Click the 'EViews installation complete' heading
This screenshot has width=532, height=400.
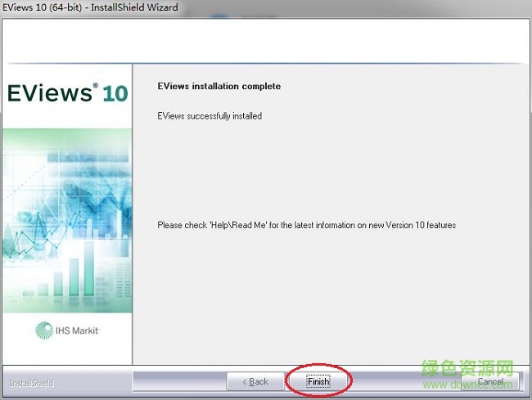pos(219,86)
